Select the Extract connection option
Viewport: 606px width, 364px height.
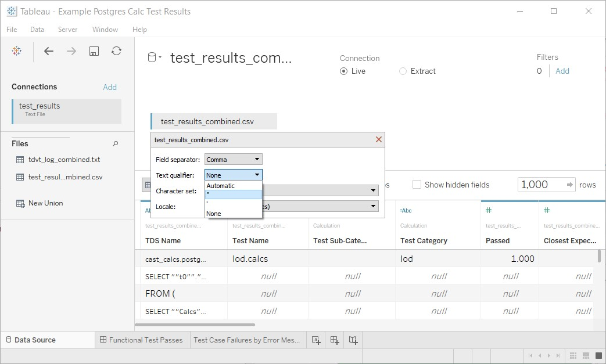403,71
